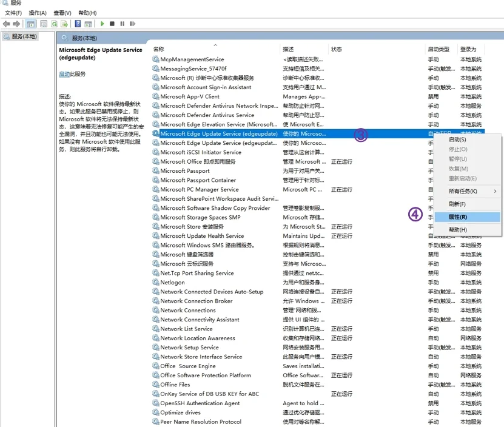
Task: Start the service with the green play icon
Action: (x=102, y=24)
